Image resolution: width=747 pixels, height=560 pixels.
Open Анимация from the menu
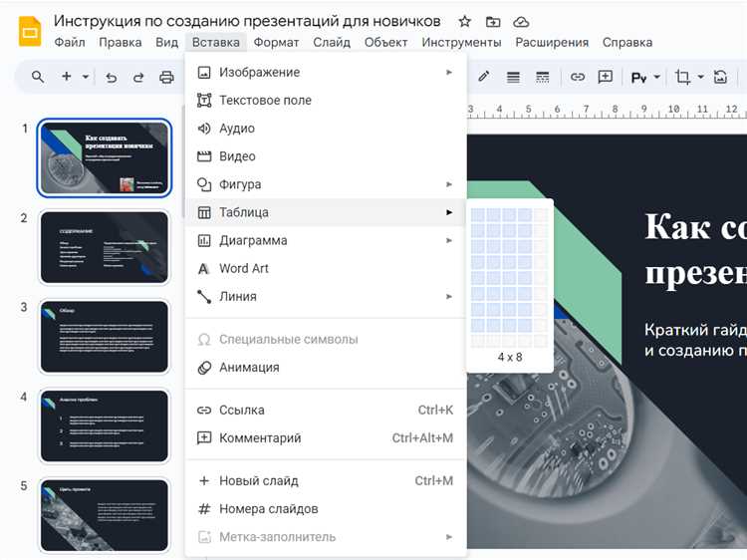(x=326, y=368)
